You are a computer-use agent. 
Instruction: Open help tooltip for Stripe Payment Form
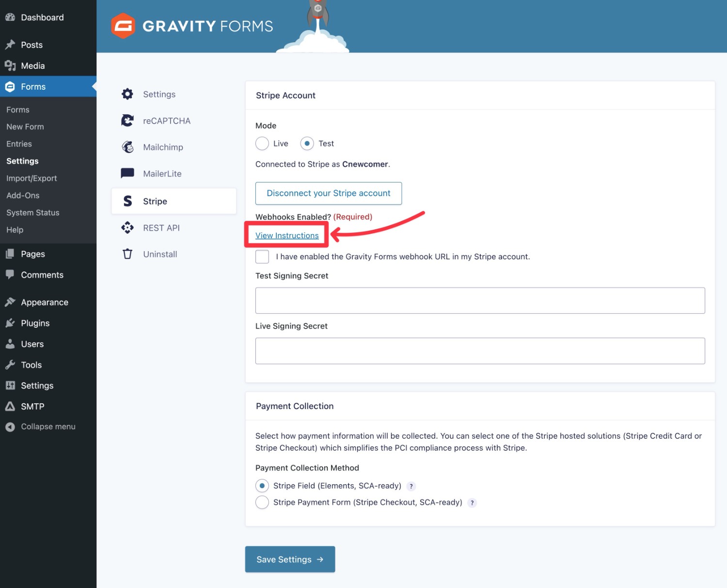472,503
